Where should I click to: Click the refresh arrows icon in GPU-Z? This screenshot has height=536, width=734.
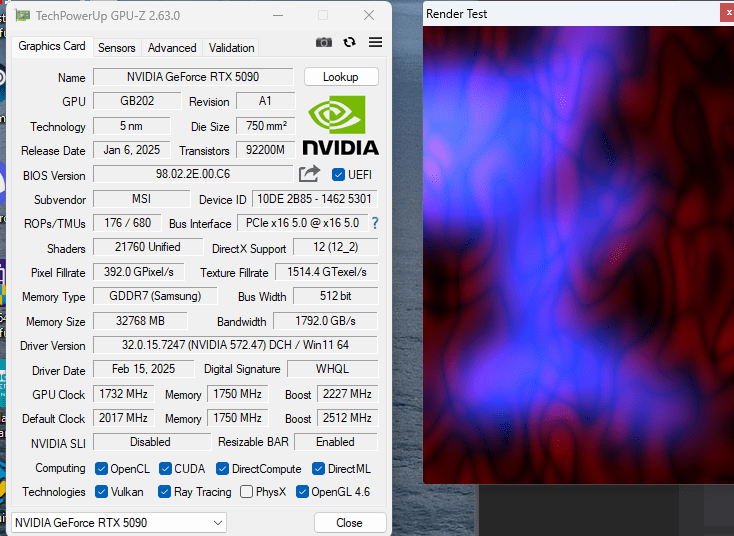click(x=349, y=43)
